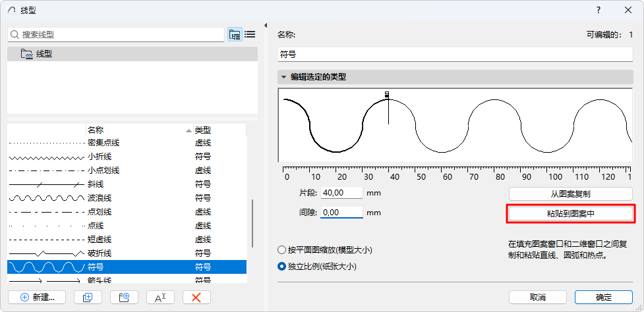Select the 斜线 row

(127, 184)
